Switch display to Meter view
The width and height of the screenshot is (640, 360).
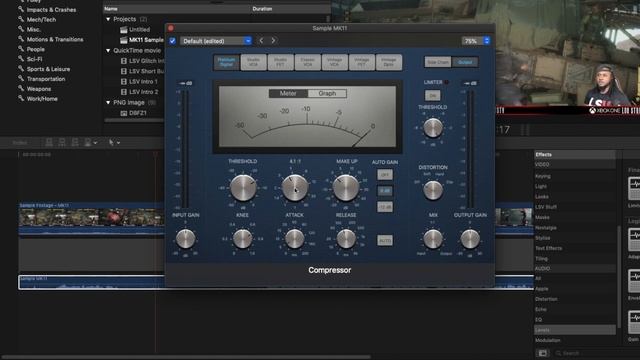(x=288, y=93)
